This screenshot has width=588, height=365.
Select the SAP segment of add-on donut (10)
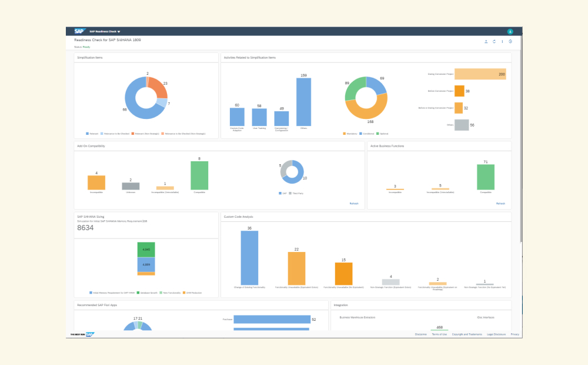pos(299,177)
